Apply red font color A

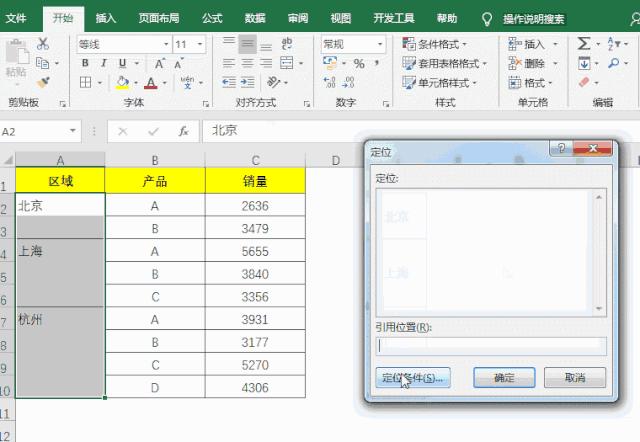point(151,83)
